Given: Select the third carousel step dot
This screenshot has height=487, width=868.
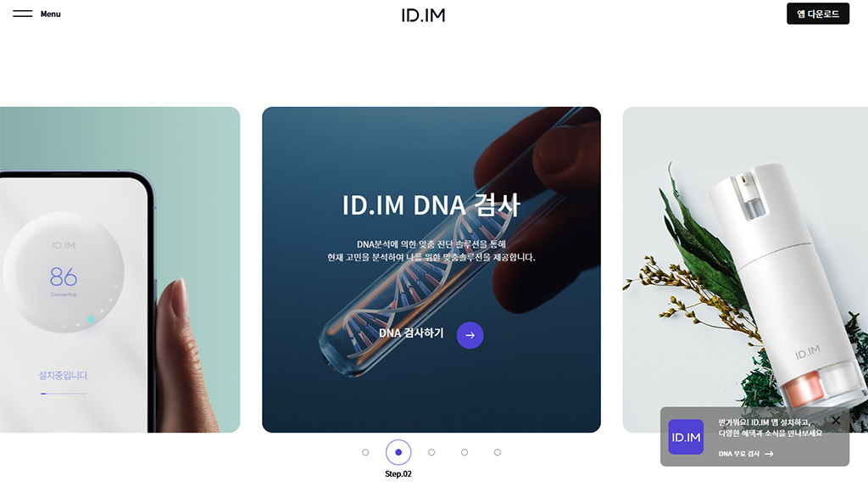Looking at the screenshot, I should (431, 452).
